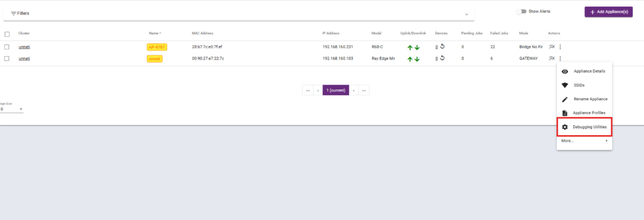Screen dimensions: 644x220
Task: Expand the Filters panel chevron
Action: click(x=466, y=14)
